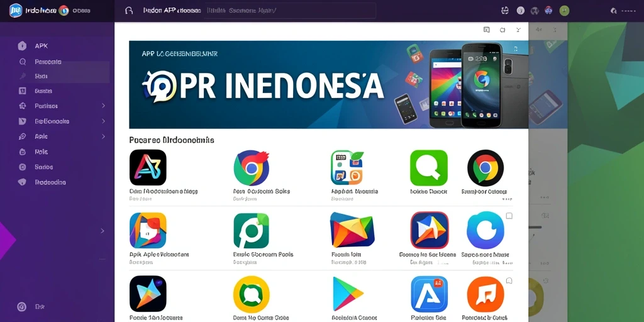The height and width of the screenshot is (322, 644).
Task: Expand the chevron on the fifth sidebar row
Action: (x=103, y=106)
